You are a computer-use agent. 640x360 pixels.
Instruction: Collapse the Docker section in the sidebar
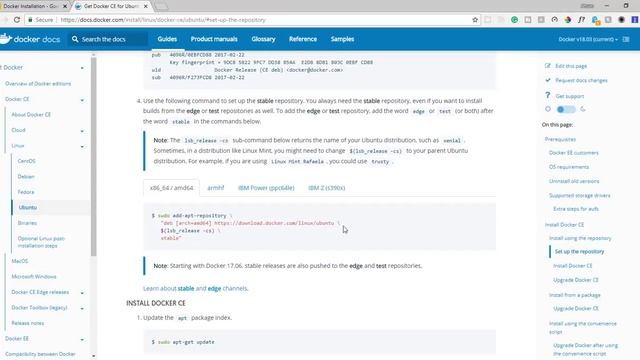(x=82, y=68)
